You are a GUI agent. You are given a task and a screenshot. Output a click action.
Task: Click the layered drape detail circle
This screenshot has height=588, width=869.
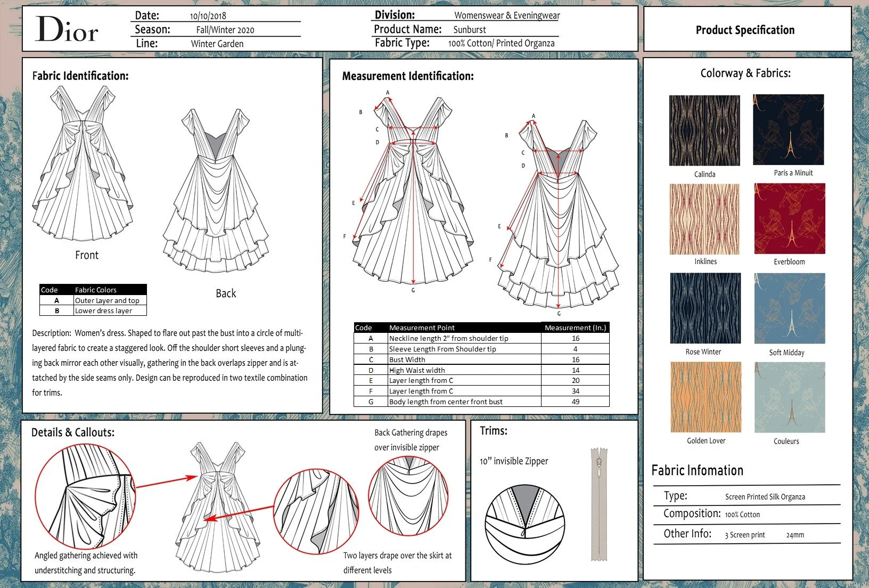tap(316, 512)
